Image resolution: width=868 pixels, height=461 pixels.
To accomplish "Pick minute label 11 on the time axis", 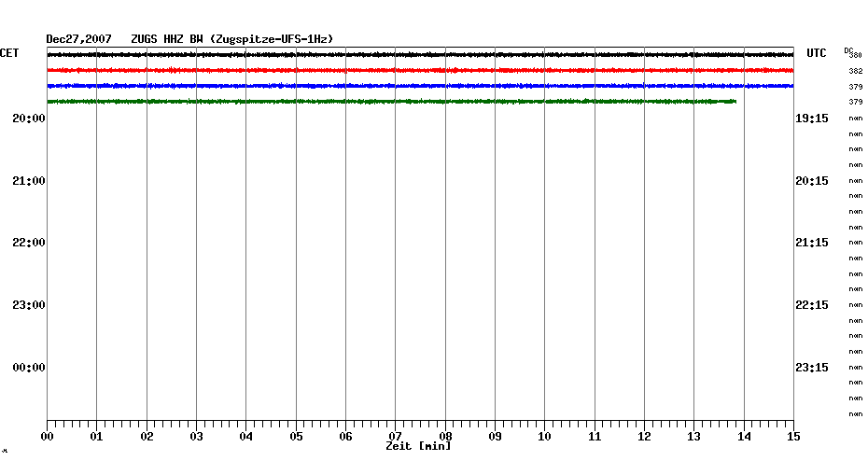I will (x=595, y=437).
